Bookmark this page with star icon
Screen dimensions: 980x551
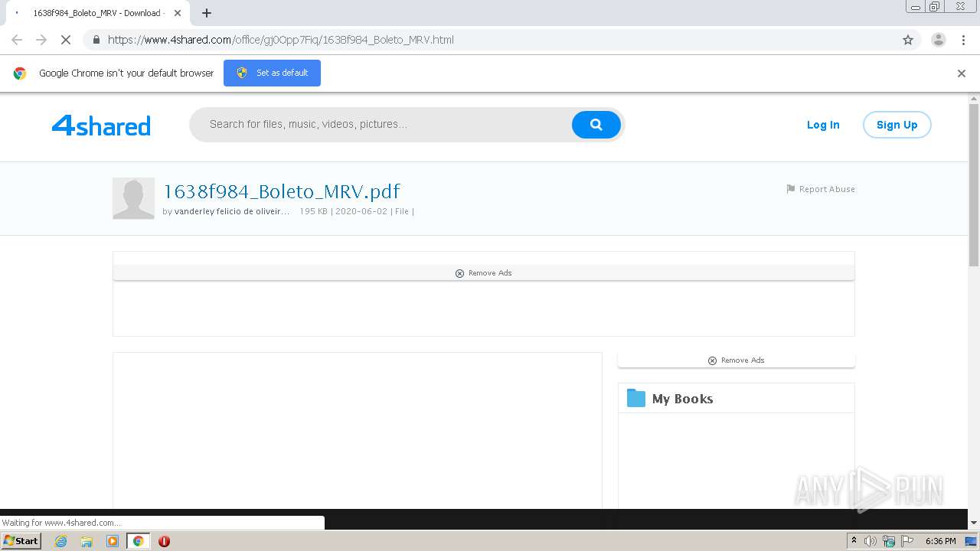908,40
